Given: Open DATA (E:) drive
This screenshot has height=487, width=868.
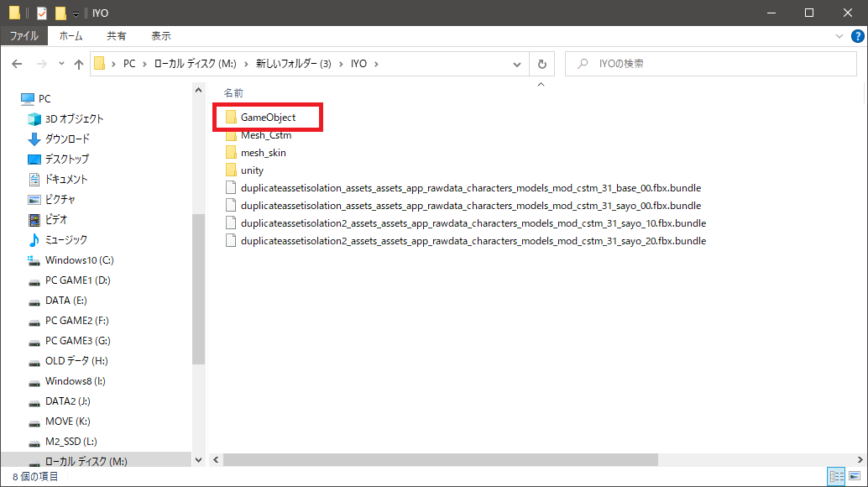Looking at the screenshot, I should coord(58,301).
